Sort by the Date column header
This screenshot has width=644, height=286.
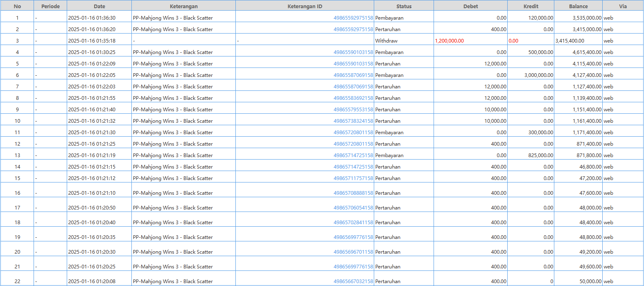click(x=99, y=6)
